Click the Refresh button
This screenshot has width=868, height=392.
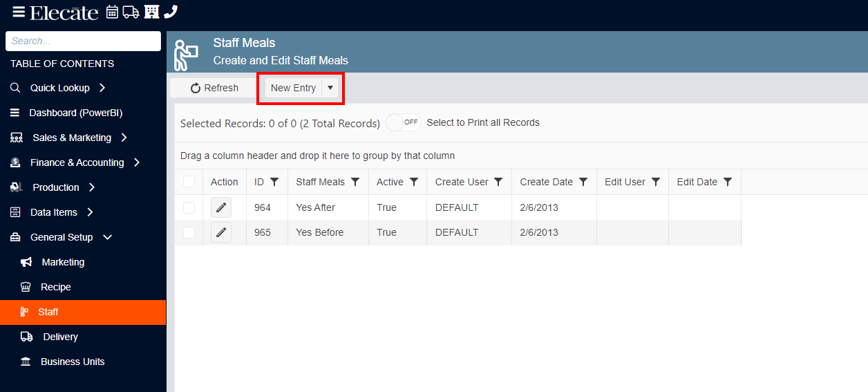(x=214, y=88)
